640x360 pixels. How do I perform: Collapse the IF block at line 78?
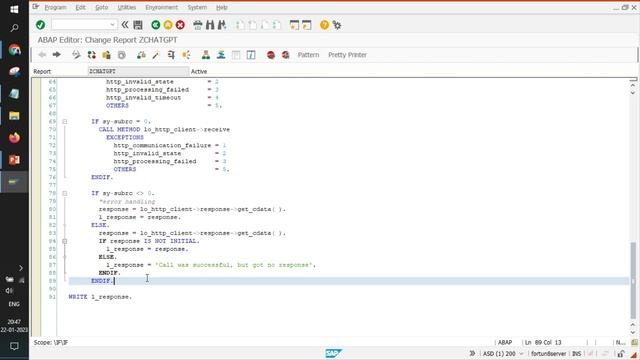point(64,193)
